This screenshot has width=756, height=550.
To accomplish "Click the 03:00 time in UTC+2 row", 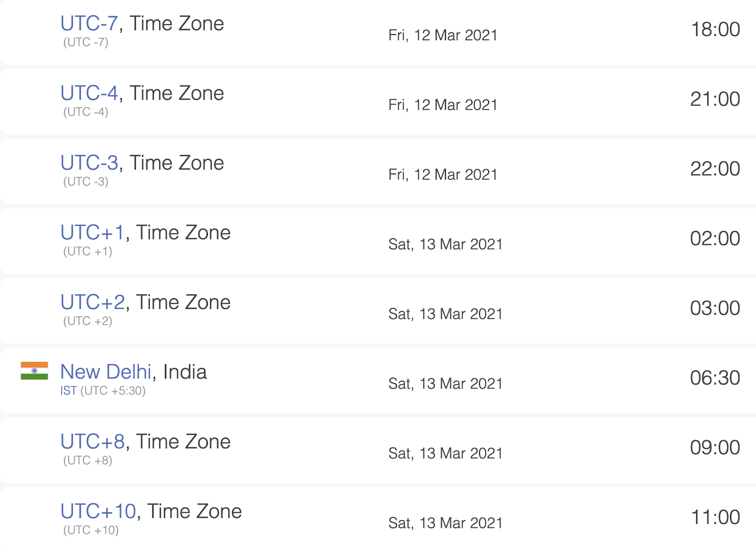I will pyautogui.click(x=715, y=308).
